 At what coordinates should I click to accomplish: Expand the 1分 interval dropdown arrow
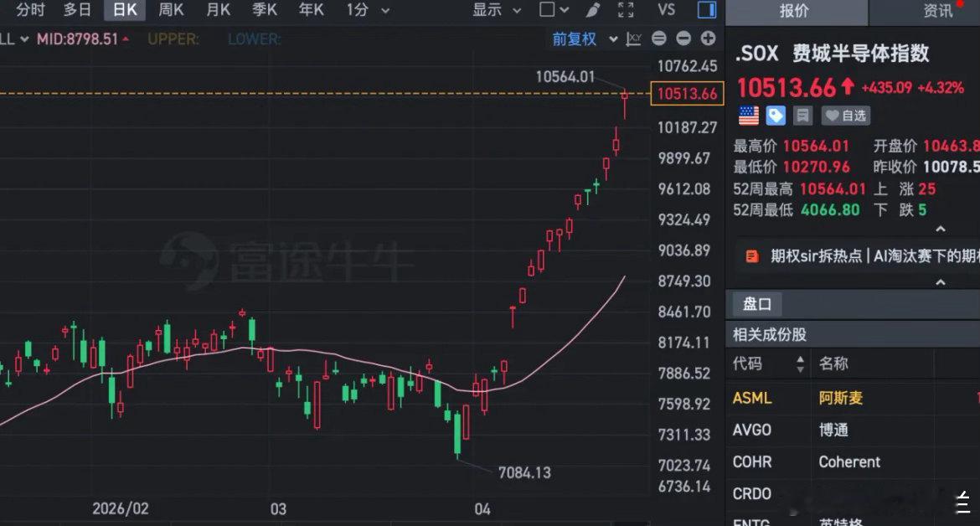point(385,11)
